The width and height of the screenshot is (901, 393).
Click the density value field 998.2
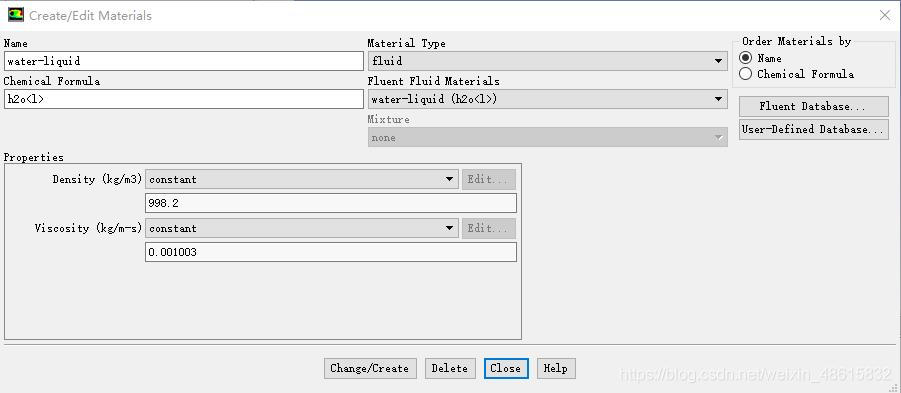point(330,203)
